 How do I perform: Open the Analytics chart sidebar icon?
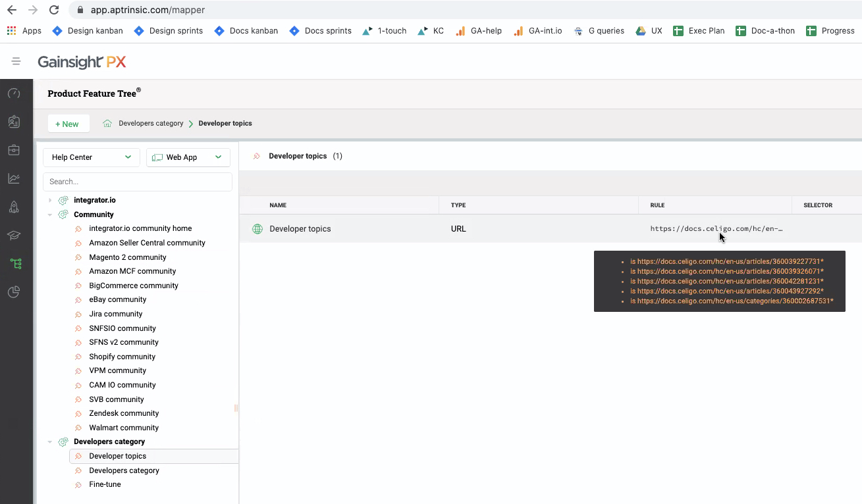coord(14,178)
